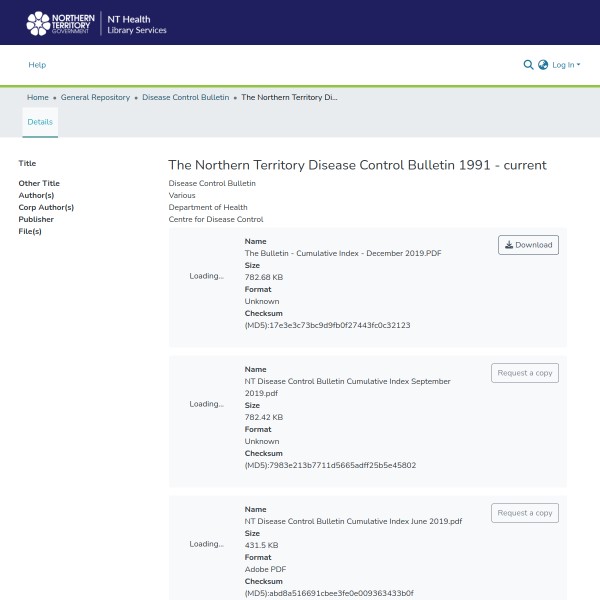
Task: Request a copy of June 2019 index
Action: click(524, 513)
